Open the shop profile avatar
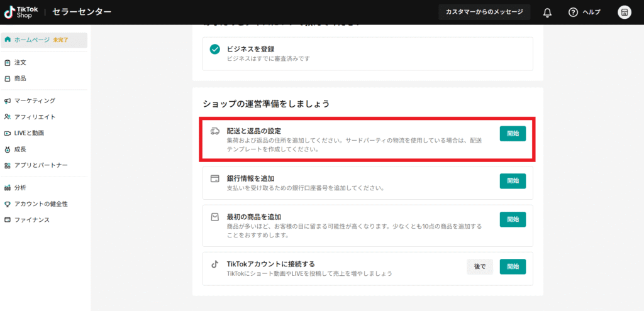 tap(625, 13)
